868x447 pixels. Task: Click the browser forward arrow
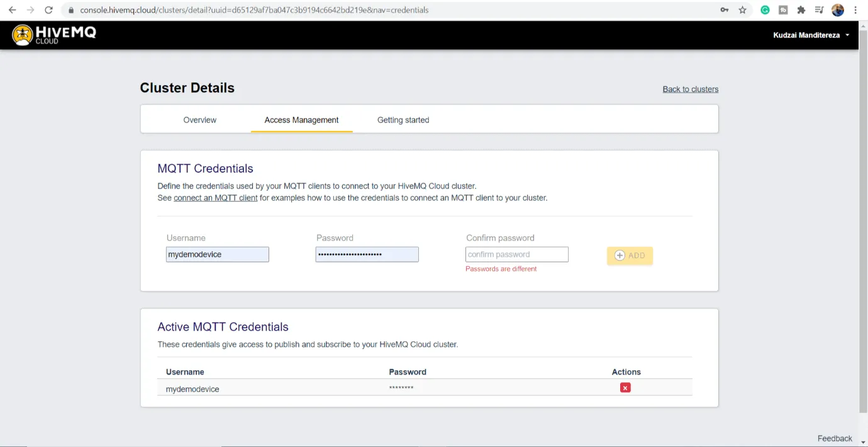[30, 10]
